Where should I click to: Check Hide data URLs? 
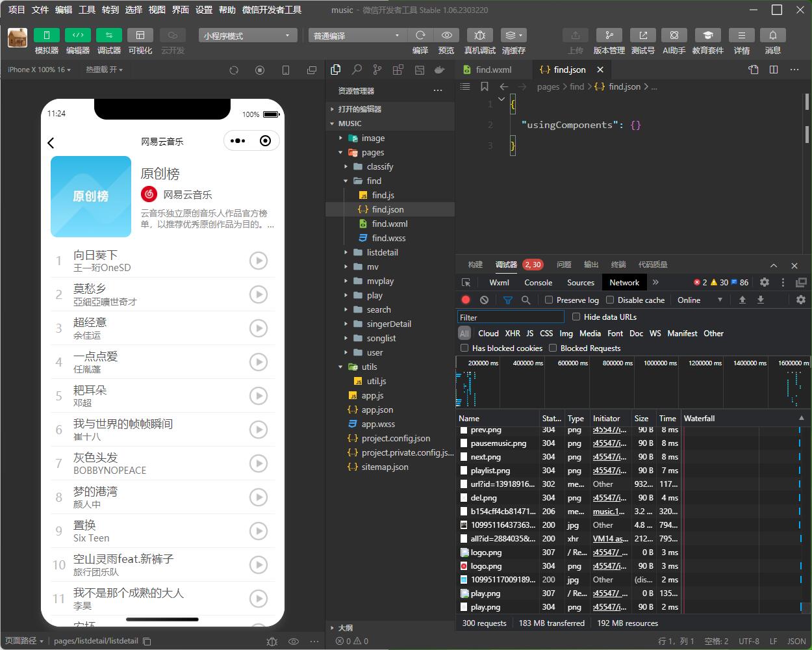click(576, 317)
